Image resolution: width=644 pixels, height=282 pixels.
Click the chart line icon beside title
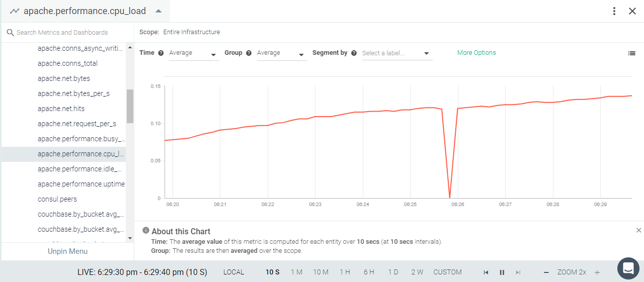coord(15,11)
